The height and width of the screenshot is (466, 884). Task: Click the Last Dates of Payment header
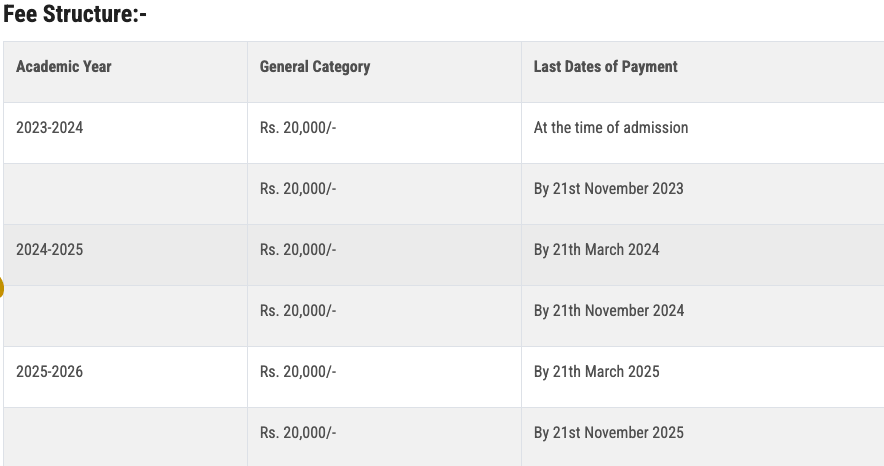tap(605, 67)
